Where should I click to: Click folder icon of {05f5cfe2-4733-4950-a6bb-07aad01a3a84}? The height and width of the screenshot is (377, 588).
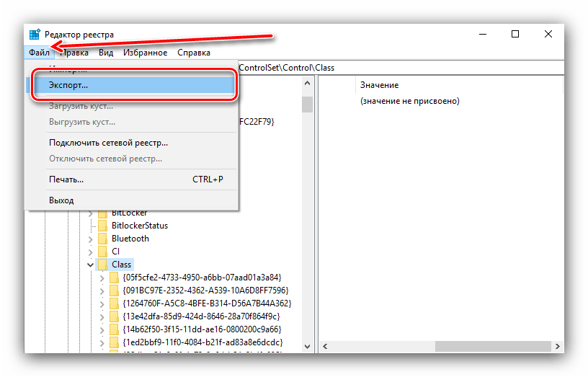(113, 278)
